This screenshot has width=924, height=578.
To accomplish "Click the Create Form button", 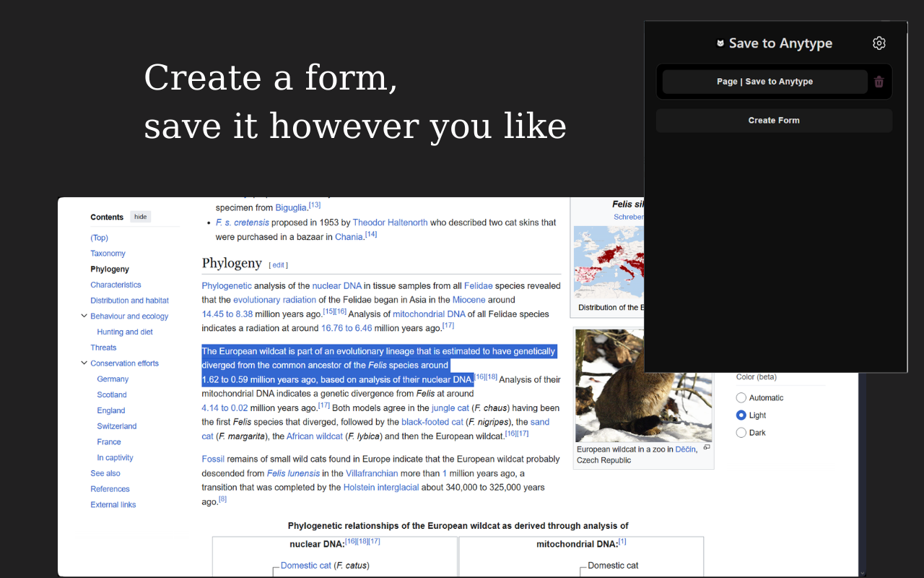I will click(773, 120).
